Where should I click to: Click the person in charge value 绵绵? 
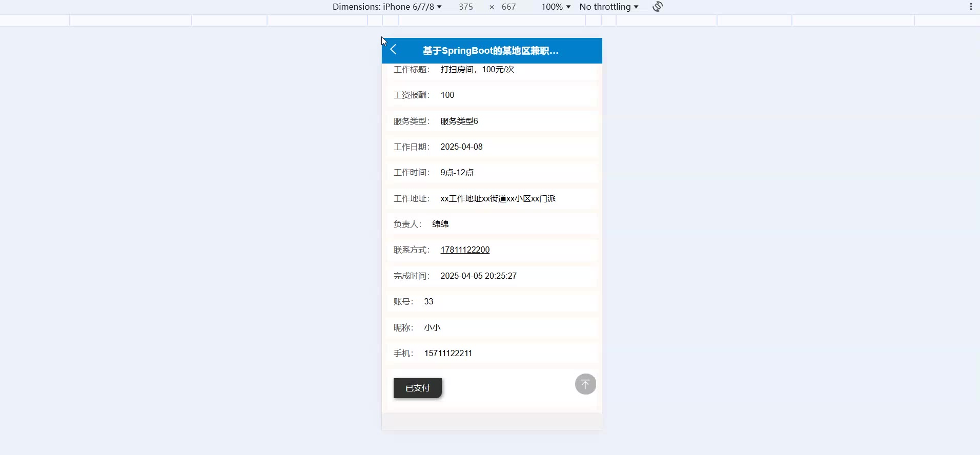[440, 224]
